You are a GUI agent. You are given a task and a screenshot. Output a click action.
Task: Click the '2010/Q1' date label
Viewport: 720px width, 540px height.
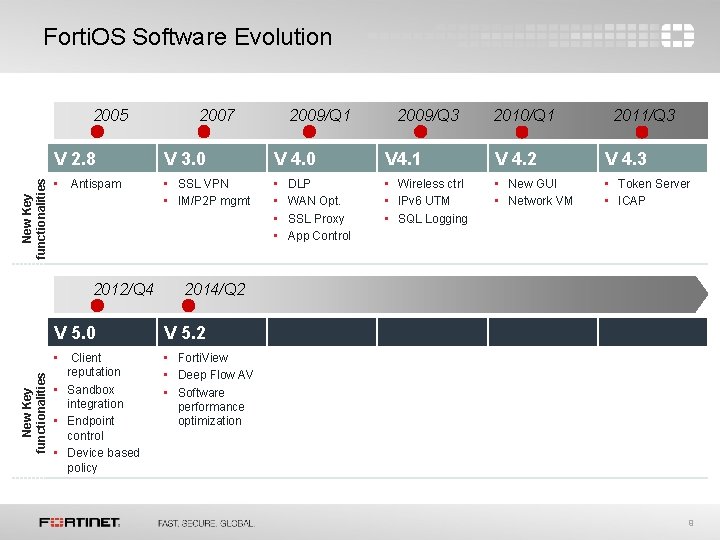(x=524, y=115)
